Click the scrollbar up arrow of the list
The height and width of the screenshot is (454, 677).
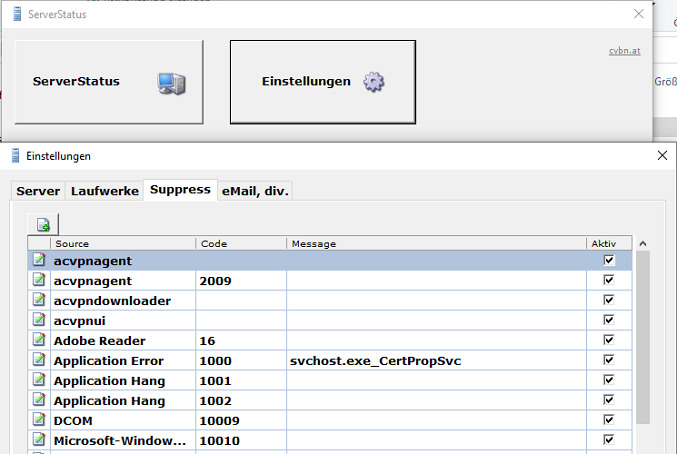[x=643, y=243]
